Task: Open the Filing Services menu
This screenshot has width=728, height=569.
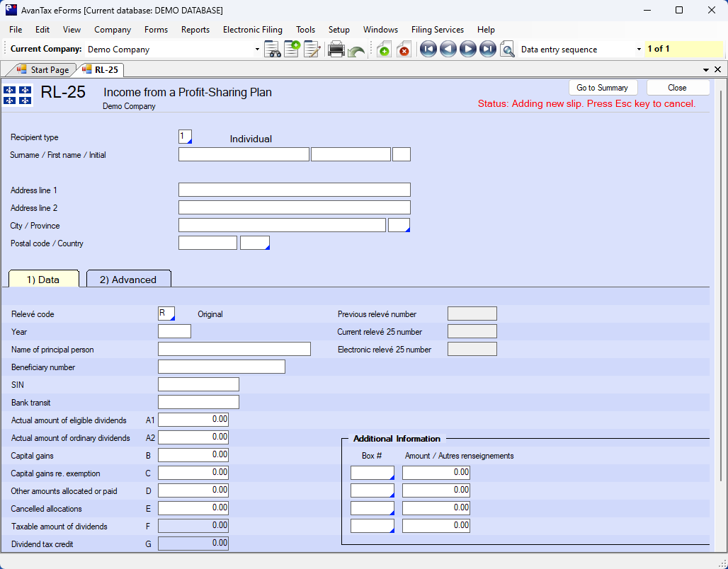Action: [x=437, y=30]
